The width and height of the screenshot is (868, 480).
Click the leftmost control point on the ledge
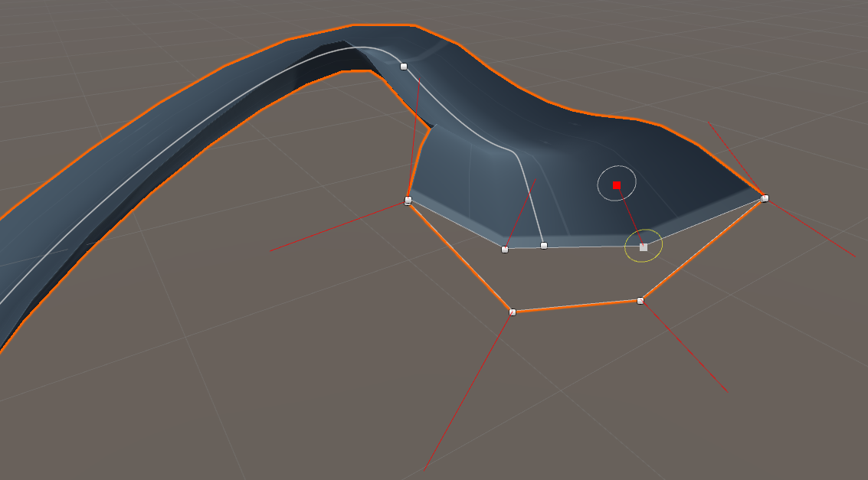point(407,201)
